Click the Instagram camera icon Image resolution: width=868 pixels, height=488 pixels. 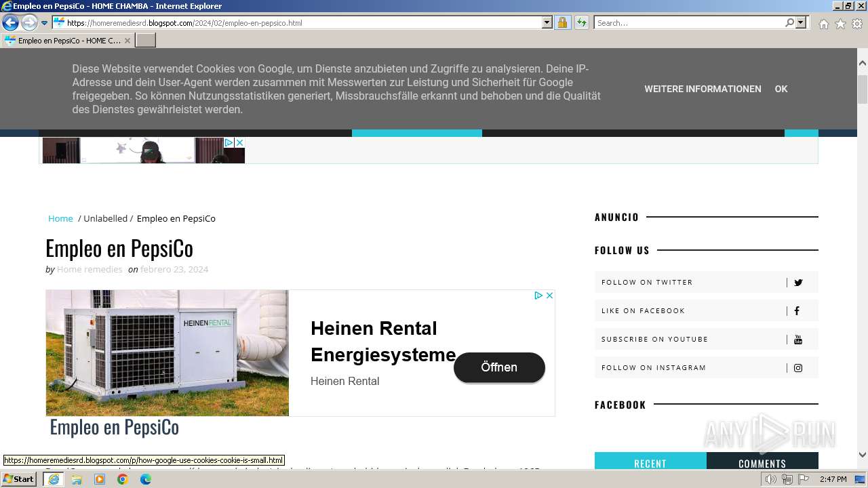(x=798, y=368)
